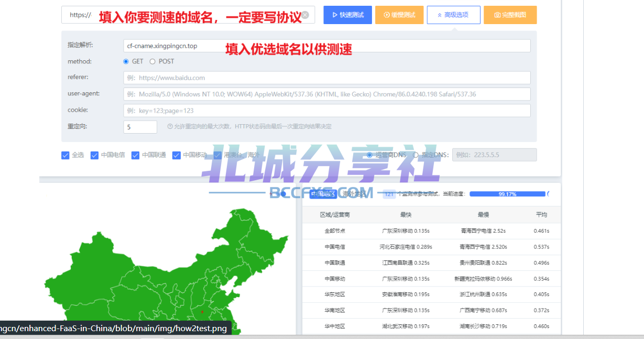Select the GET method radio button
Image resolution: width=644 pixels, height=339 pixels.
126,61
